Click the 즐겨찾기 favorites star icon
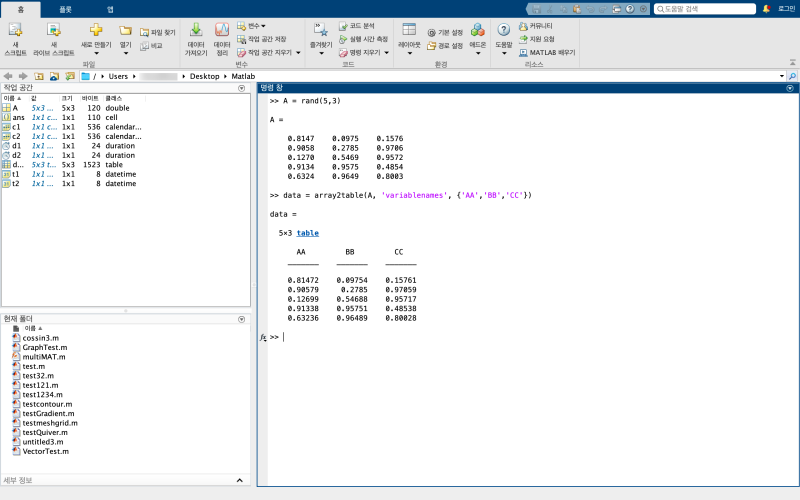 (321, 30)
